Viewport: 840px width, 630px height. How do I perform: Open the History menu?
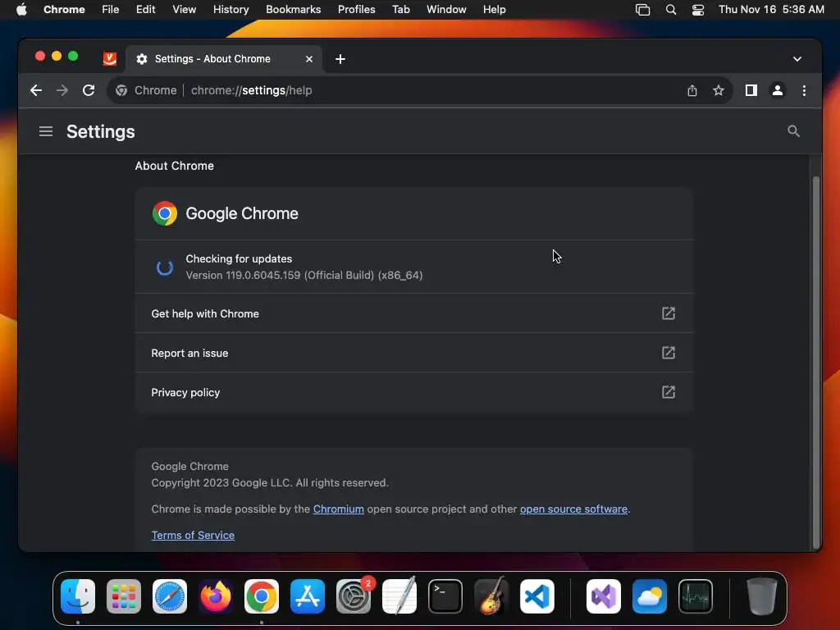(231, 10)
